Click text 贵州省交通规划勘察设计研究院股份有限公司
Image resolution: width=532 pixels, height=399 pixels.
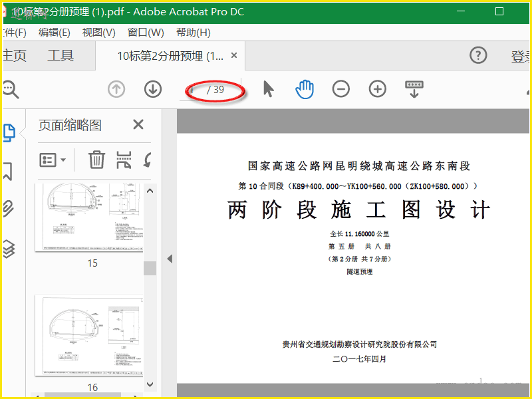pos(360,344)
